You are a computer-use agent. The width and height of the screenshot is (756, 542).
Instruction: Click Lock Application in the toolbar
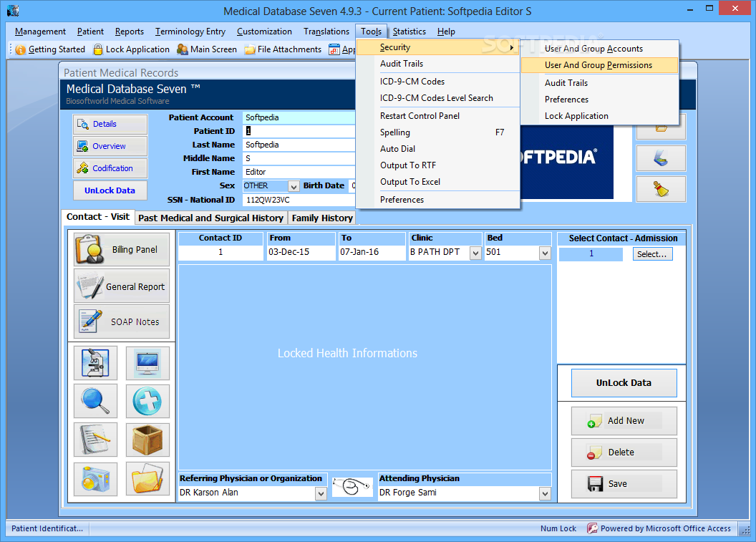(x=131, y=49)
